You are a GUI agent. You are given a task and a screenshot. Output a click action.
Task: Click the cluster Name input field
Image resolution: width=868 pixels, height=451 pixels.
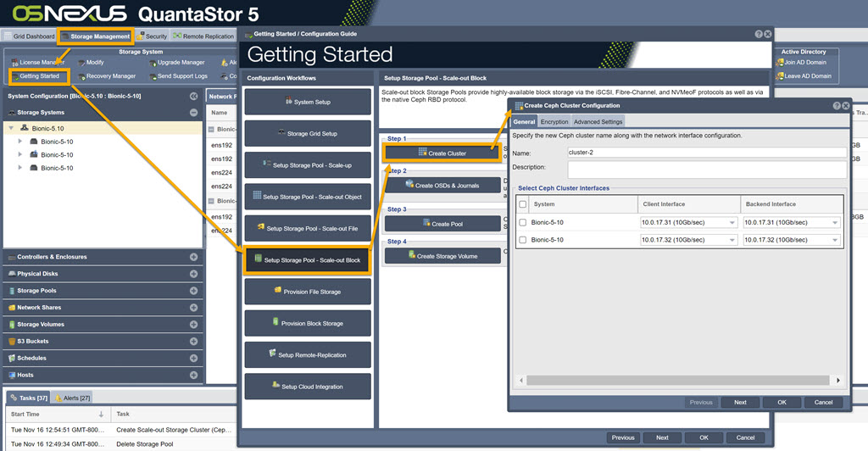pyautogui.click(x=707, y=153)
